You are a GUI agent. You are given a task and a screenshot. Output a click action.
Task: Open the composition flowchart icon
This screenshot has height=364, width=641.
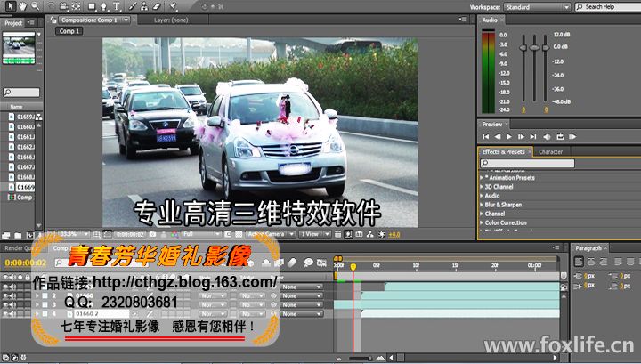coord(370,234)
